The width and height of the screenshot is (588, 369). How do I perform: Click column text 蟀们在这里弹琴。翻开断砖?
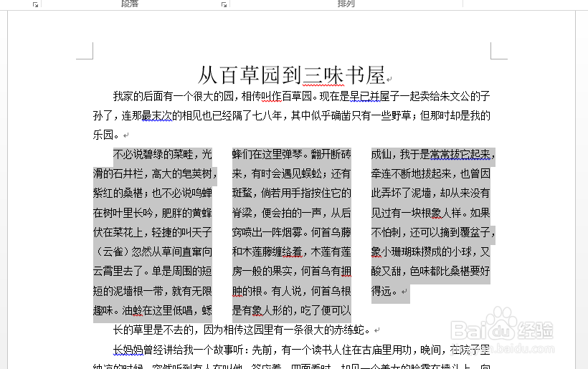coord(291,154)
